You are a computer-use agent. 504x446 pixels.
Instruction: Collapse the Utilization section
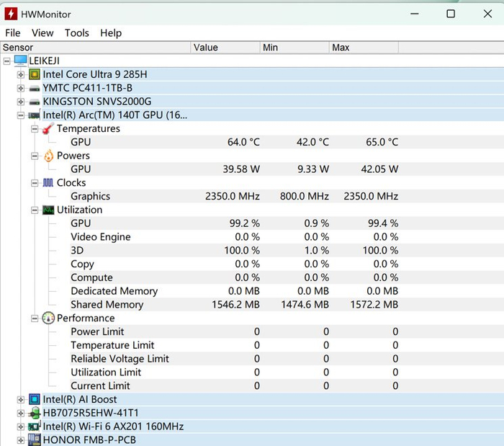[x=35, y=210]
